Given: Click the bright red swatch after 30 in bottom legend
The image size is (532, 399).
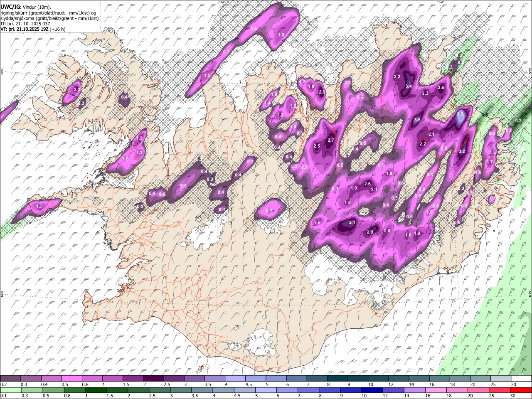Looking at the screenshot, I should [x=521, y=390].
